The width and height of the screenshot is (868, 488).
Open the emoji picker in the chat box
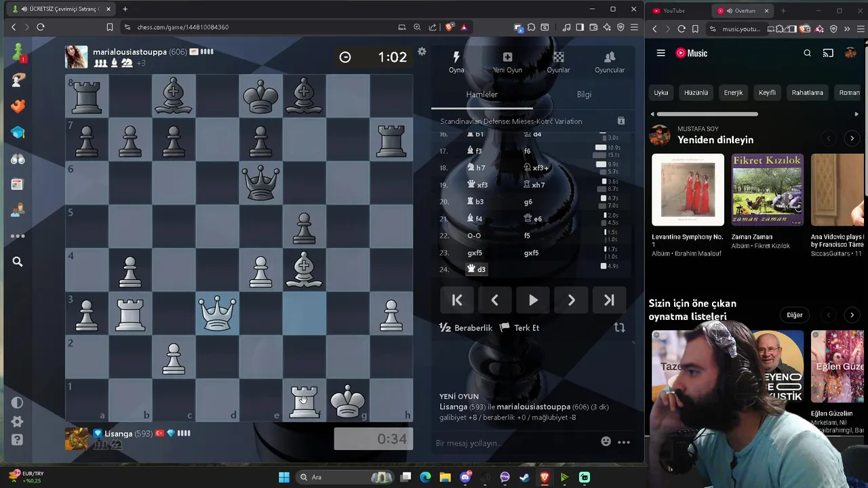(606, 442)
